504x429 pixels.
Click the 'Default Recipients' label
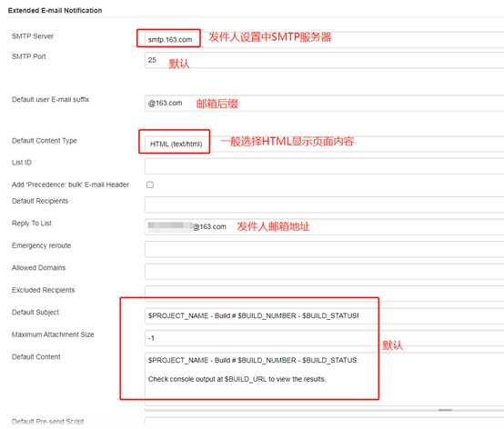tap(40, 201)
